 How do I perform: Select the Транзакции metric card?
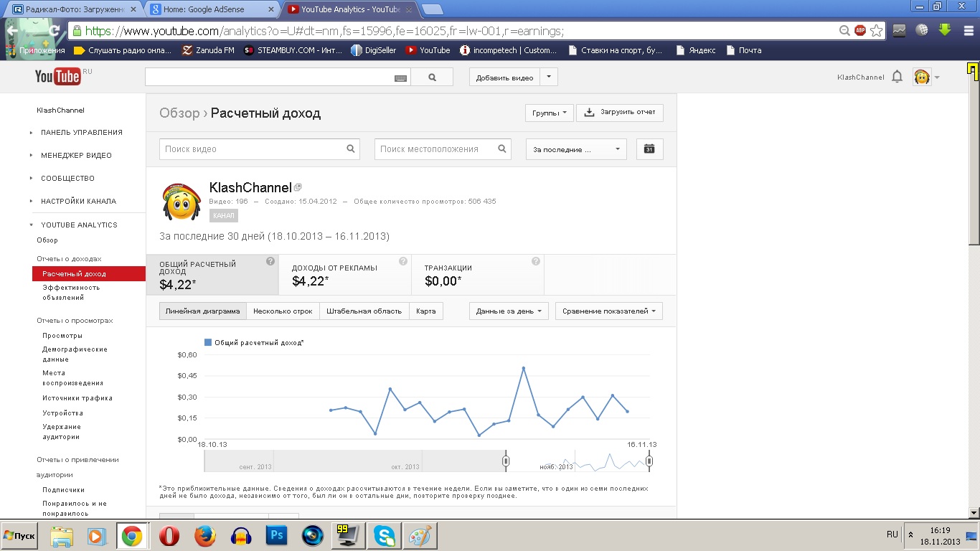(478, 275)
